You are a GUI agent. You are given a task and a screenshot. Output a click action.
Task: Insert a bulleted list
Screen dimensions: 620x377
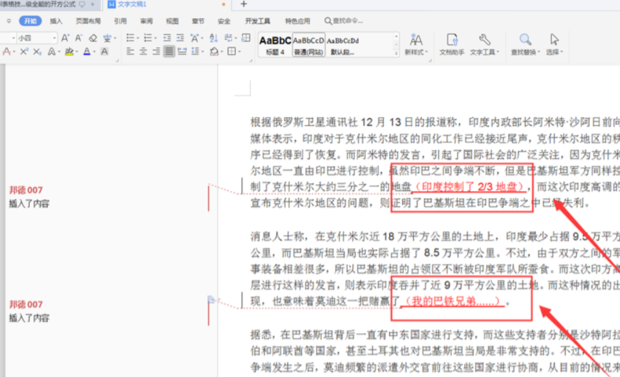tap(130, 38)
